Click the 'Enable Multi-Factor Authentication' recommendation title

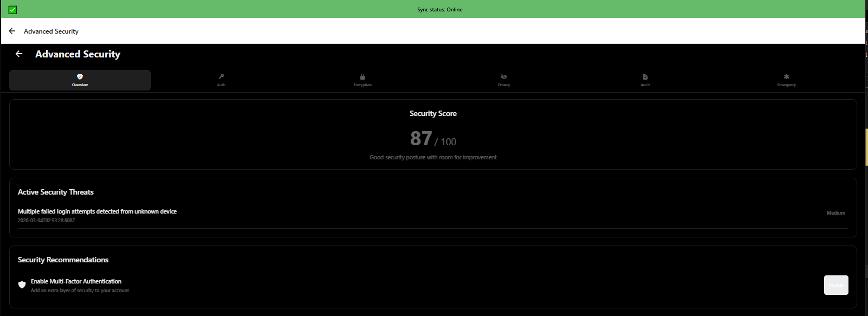click(76, 281)
